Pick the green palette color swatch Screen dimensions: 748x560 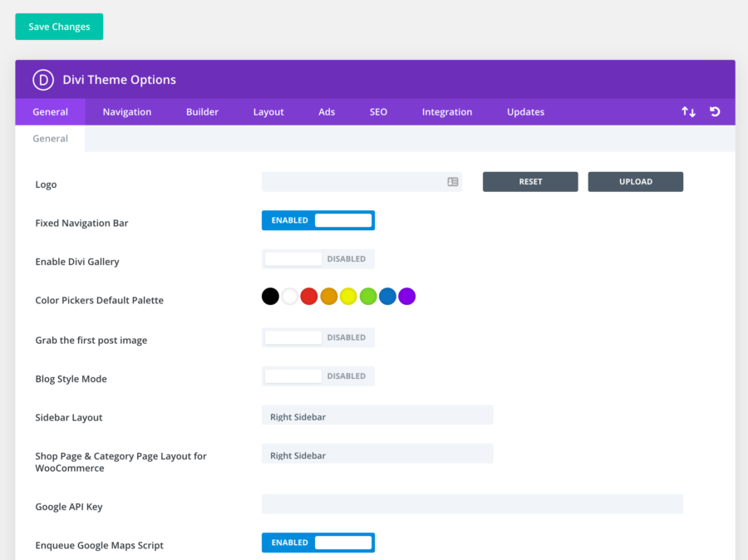coord(368,297)
